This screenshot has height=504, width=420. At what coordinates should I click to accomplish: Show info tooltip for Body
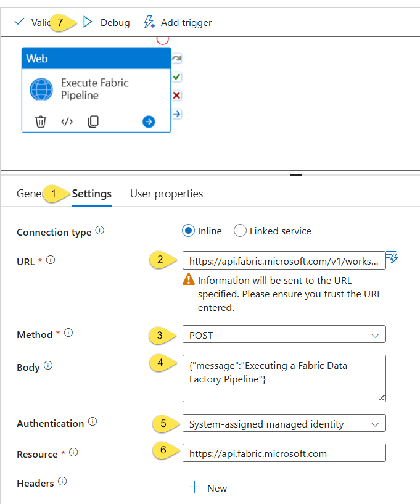pyautogui.click(x=48, y=365)
